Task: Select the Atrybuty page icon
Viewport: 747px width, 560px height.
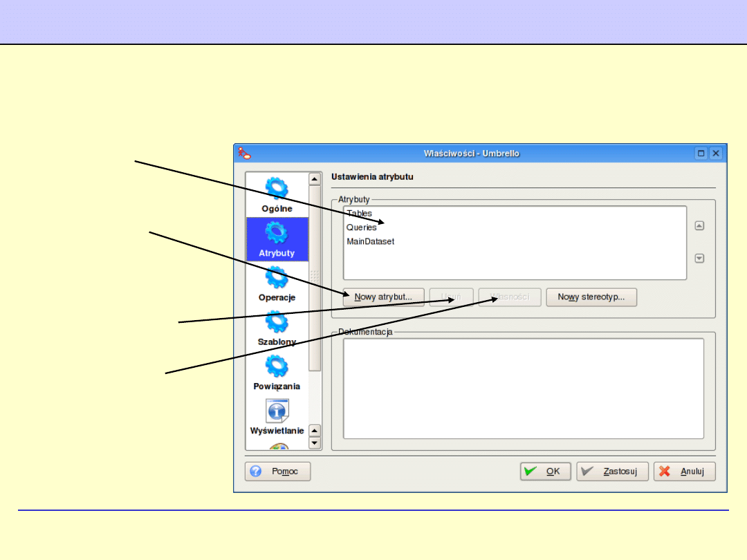Action: pyautogui.click(x=277, y=239)
